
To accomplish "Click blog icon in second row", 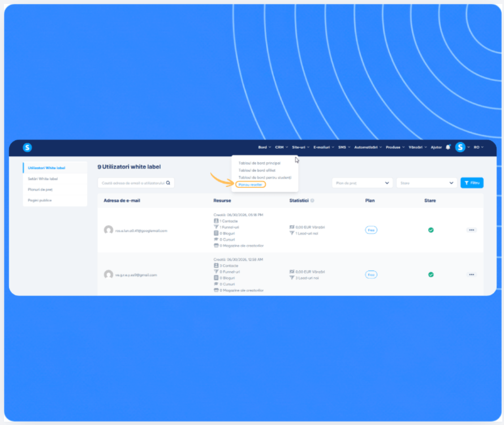I will pos(216,278).
